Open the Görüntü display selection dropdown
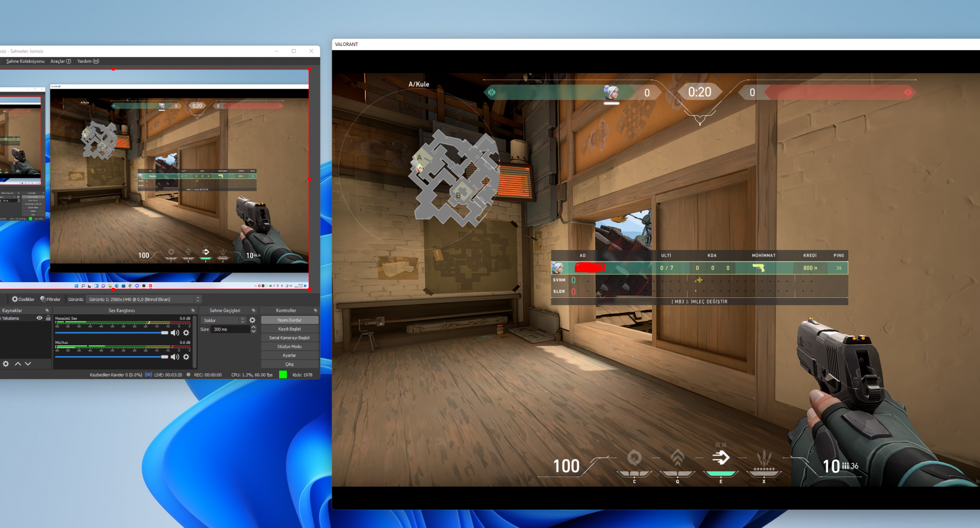The image size is (980, 528). [144, 299]
